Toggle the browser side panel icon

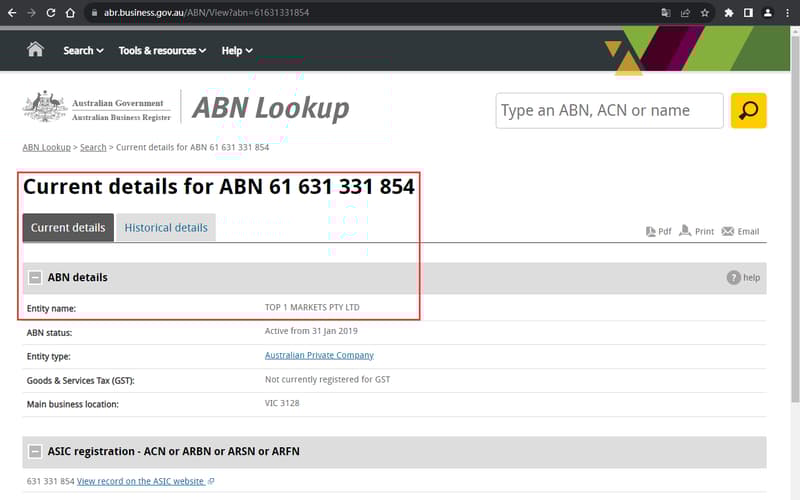[748, 13]
